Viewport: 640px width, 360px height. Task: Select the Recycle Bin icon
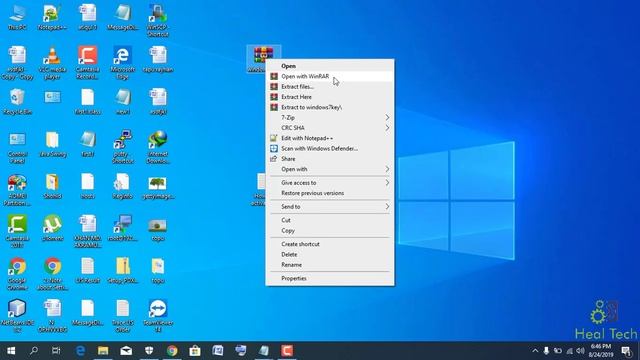(17, 102)
